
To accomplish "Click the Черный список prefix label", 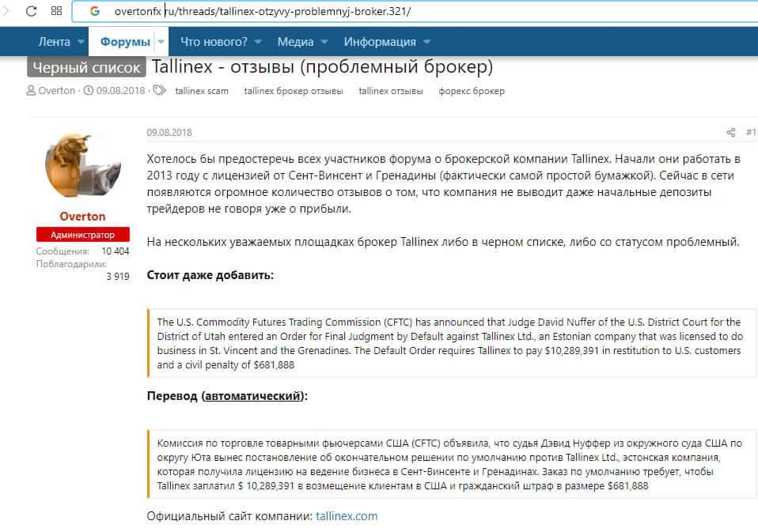I will tap(86, 67).
